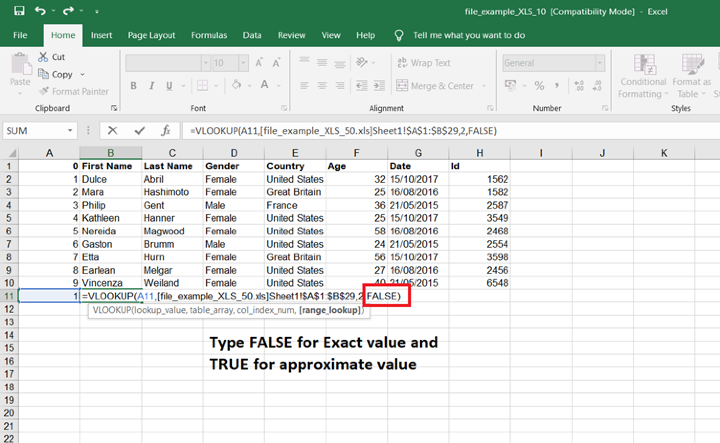Screen dimensions: 720x443
Task: Open the Page Layout tab
Action: 153,35
